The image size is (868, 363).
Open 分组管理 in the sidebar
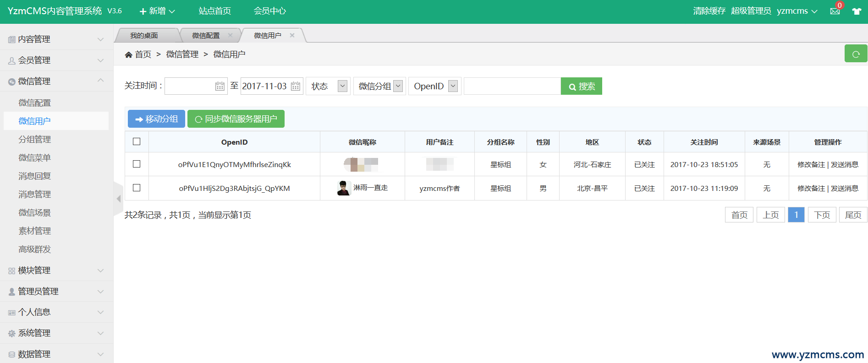pos(35,139)
